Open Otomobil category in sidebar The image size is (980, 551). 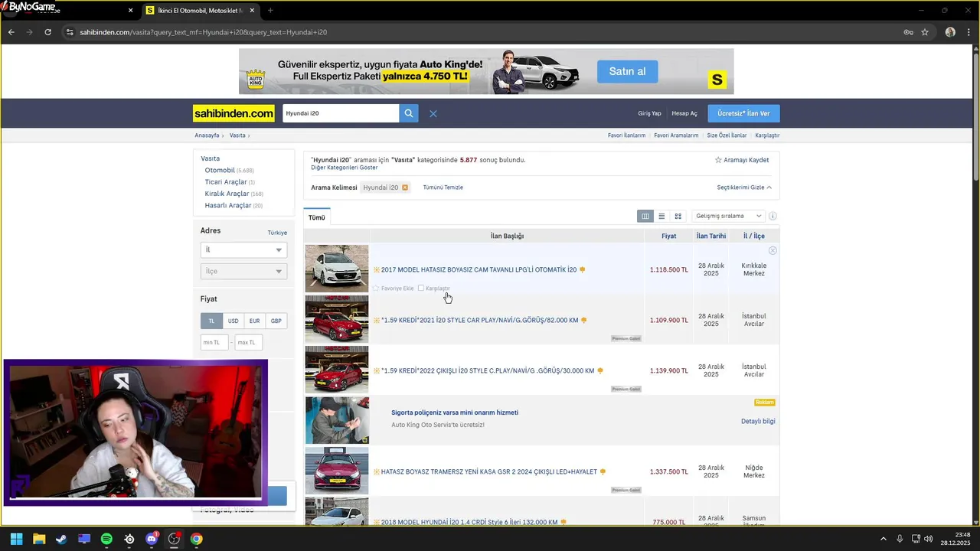point(220,170)
